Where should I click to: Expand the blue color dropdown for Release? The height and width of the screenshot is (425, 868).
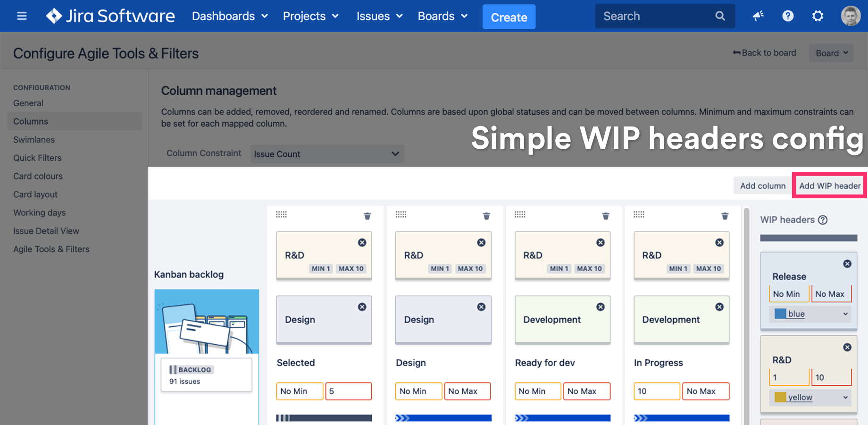810,314
